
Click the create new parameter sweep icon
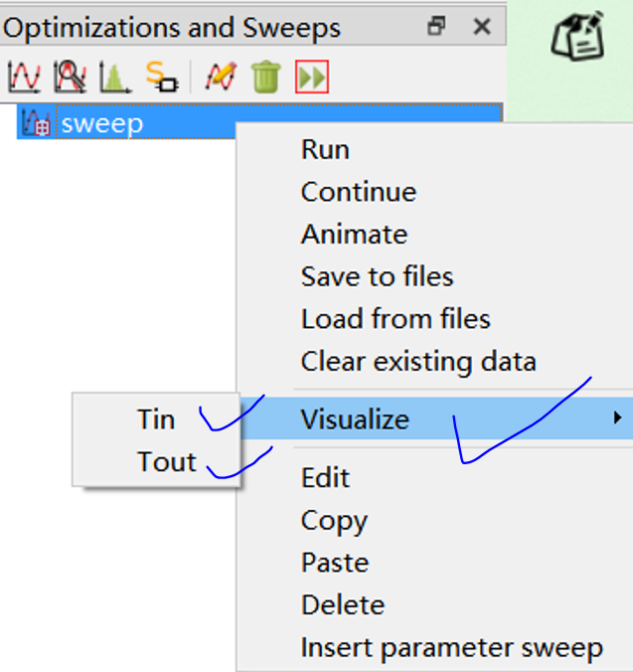(x=22, y=77)
